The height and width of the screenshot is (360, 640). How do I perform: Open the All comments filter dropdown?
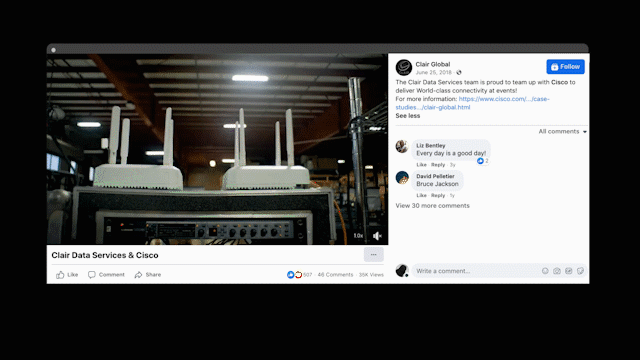[562, 131]
